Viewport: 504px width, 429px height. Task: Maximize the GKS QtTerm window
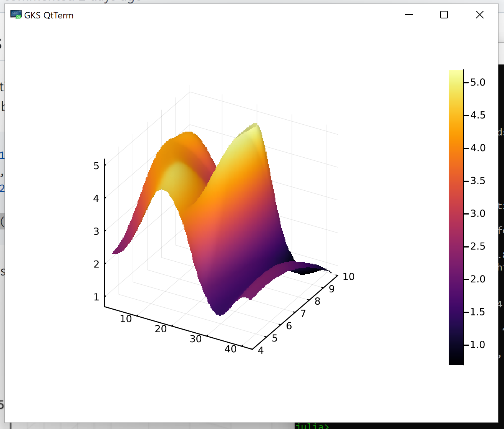pos(444,15)
